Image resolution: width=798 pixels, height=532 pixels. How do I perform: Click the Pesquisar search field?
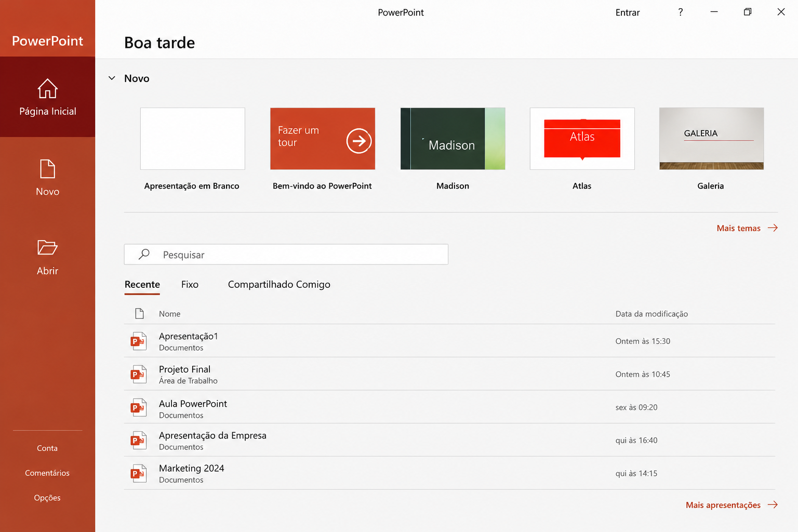coord(286,255)
